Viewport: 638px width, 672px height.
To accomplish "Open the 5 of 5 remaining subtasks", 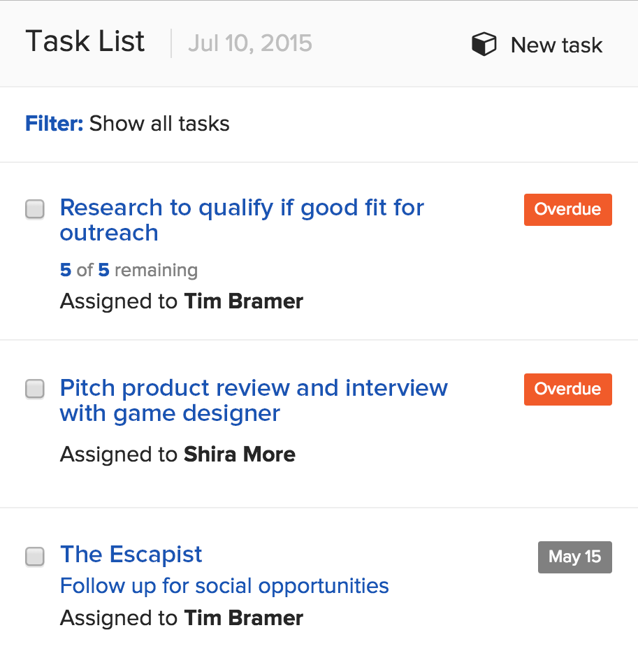I will point(129,270).
